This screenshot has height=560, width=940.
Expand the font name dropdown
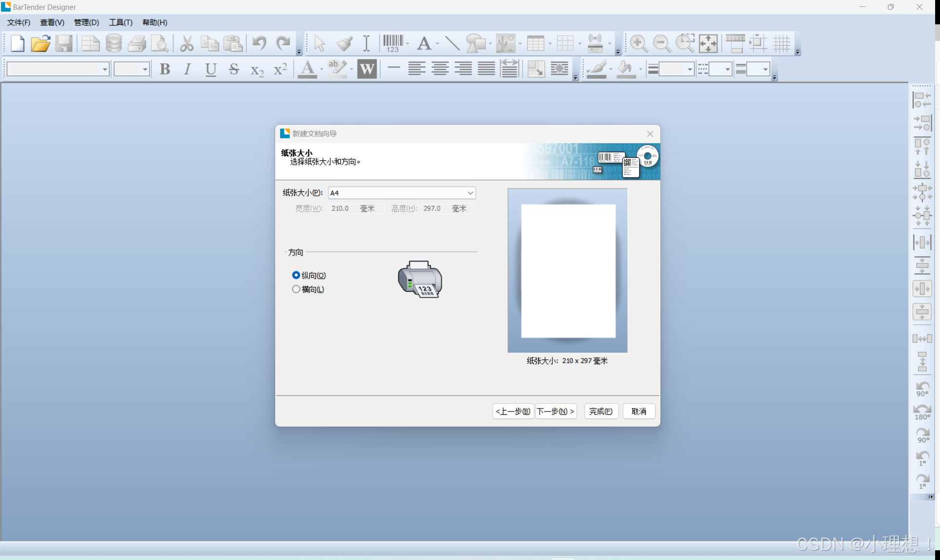[105, 70]
